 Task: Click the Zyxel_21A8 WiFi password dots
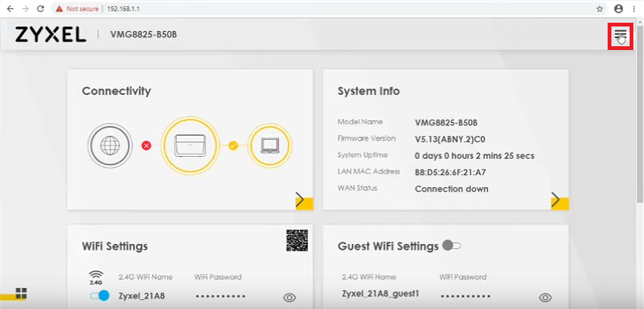tap(220, 296)
